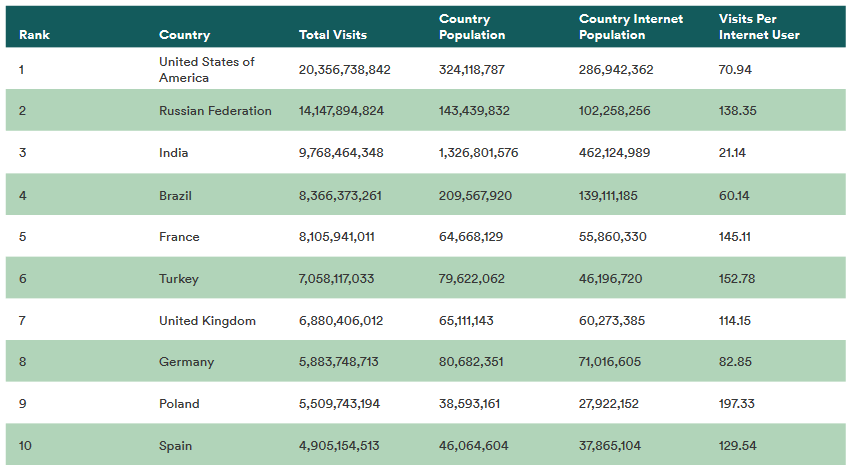The image size is (856, 471).
Task: Select the Total Visits column header
Action: (333, 35)
